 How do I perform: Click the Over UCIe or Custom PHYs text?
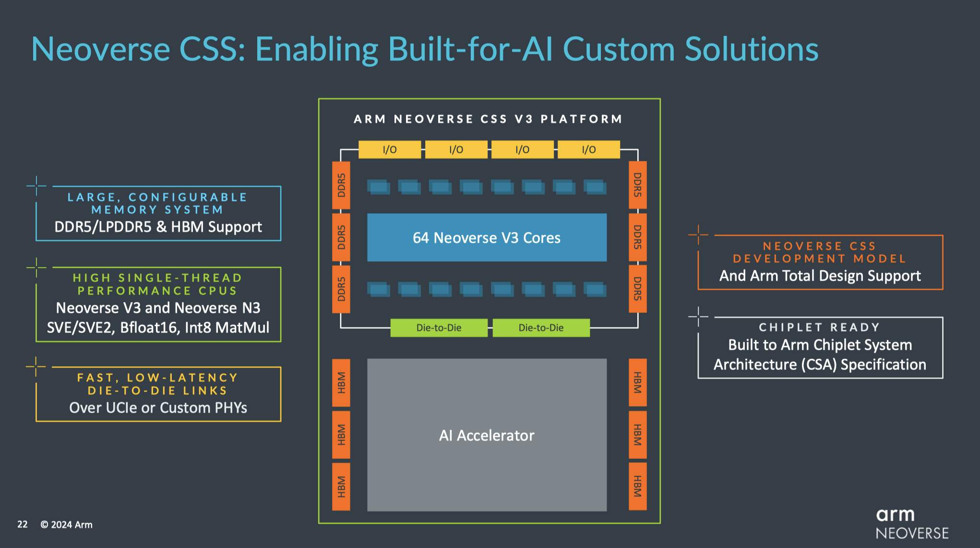158,408
